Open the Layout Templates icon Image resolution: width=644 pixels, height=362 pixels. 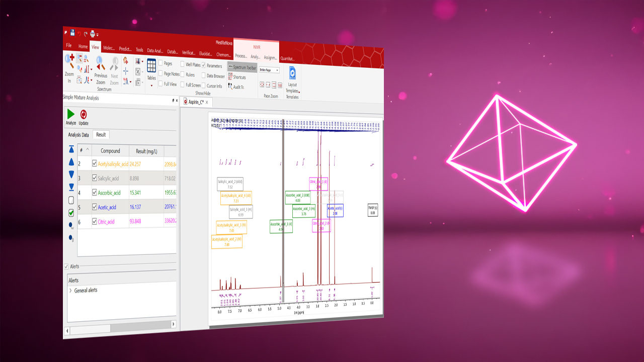point(292,73)
